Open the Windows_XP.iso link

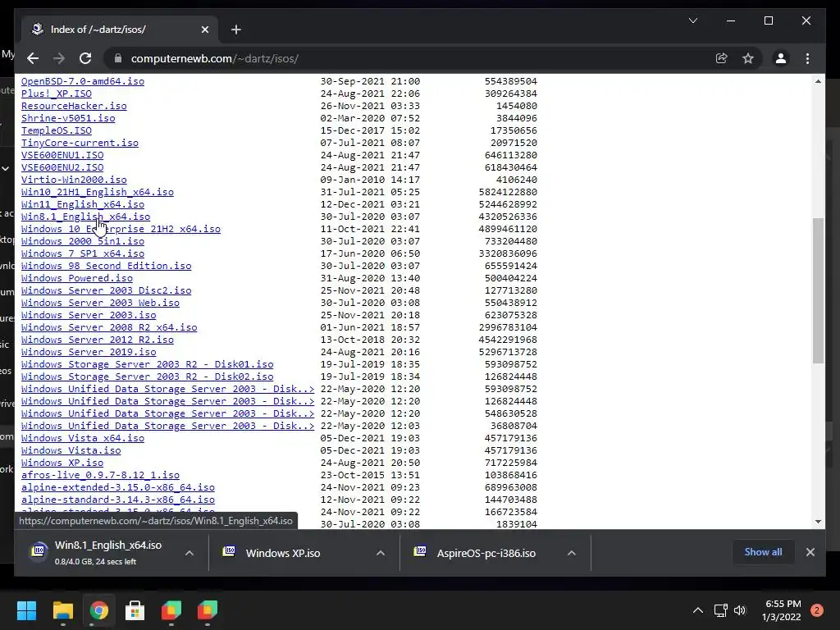click(x=62, y=463)
